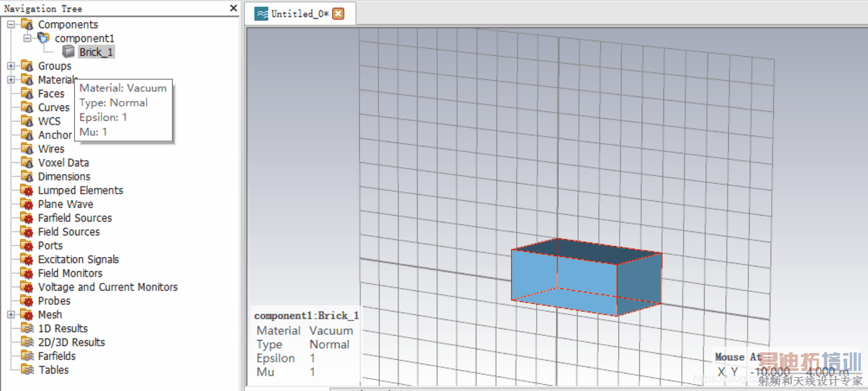This screenshot has height=391, width=868.
Task: Select Brick_1 in the navigation tree
Action: (96, 52)
